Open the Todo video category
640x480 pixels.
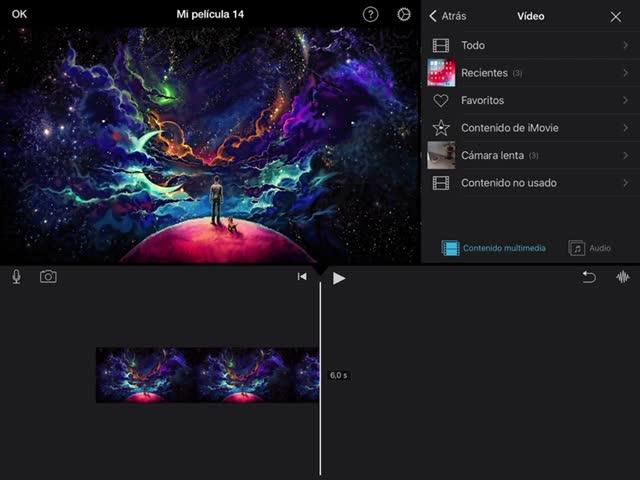[x=531, y=45]
